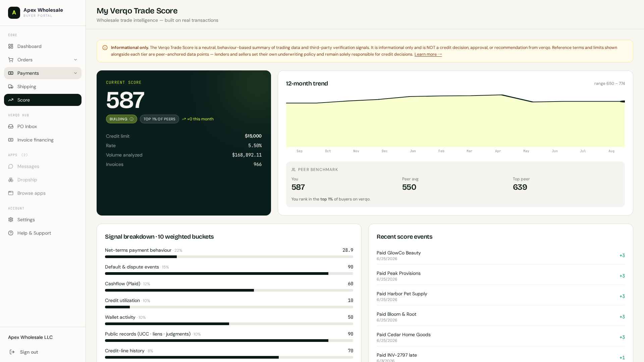This screenshot has height=362, width=644.
Task: Click the Paid Peak Provisions event
Action: (x=500, y=276)
